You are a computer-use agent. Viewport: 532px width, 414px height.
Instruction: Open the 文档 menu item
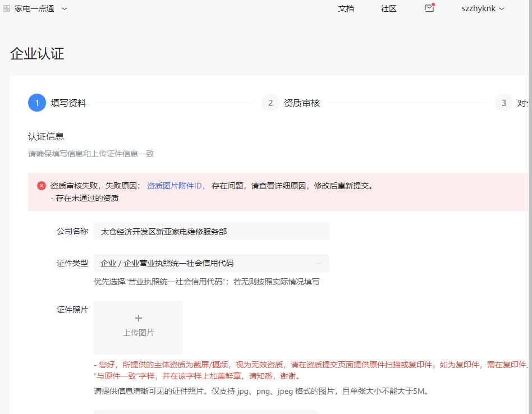pos(346,8)
